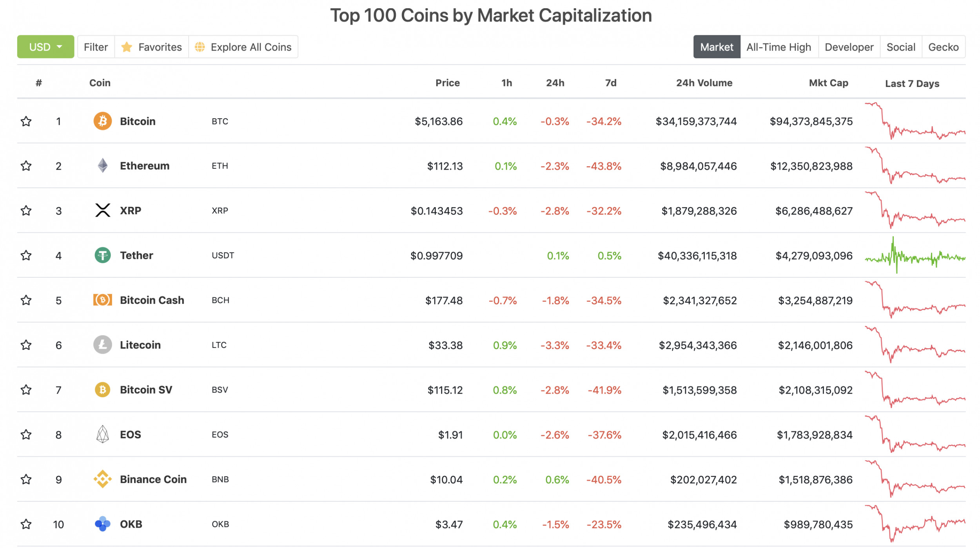980x548 pixels.
Task: Toggle favorite star for Tether row
Action: click(x=26, y=255)
